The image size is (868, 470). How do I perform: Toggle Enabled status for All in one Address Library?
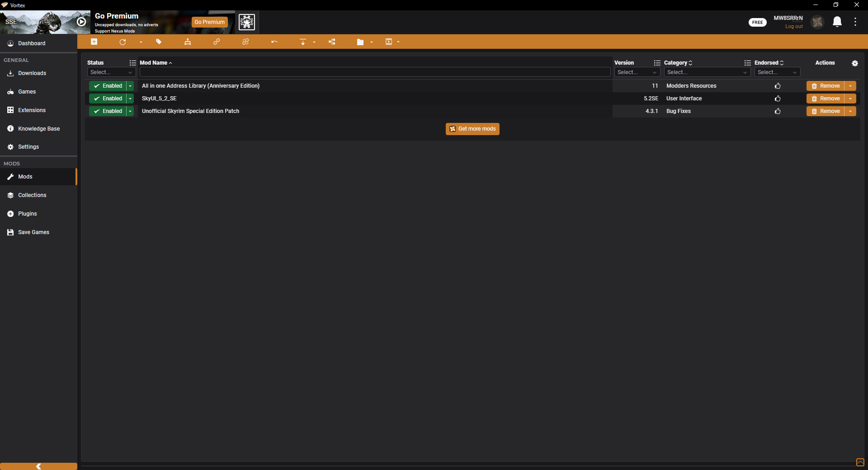click(x=108, y=86)
